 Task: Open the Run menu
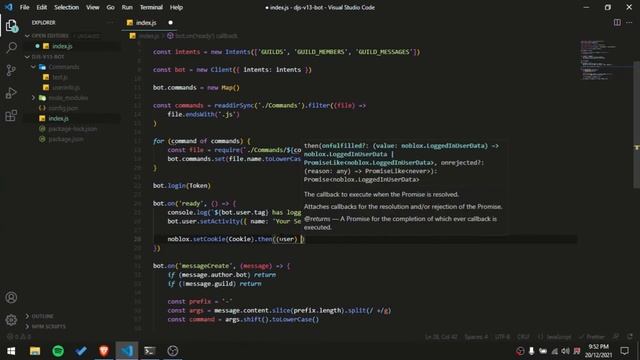point(127,7)
